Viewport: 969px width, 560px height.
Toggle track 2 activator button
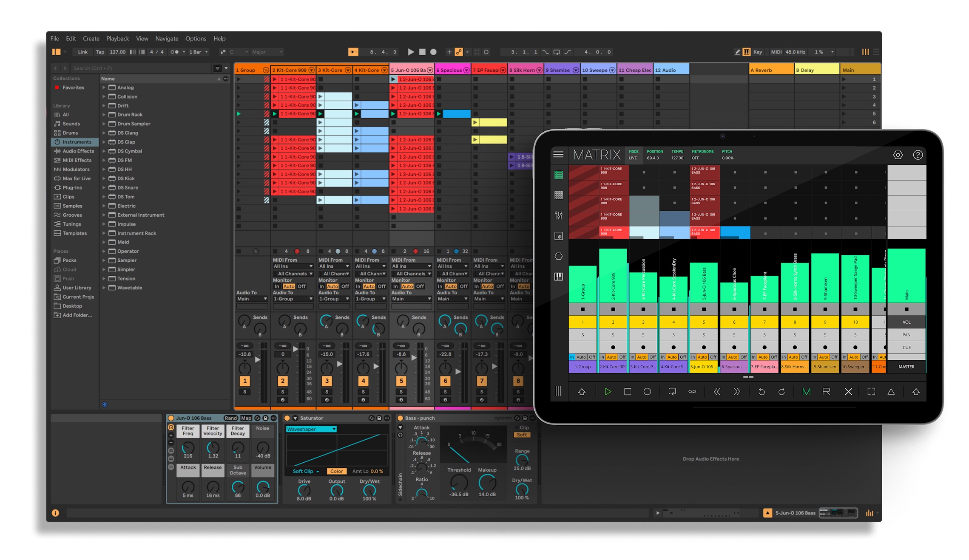283,381
